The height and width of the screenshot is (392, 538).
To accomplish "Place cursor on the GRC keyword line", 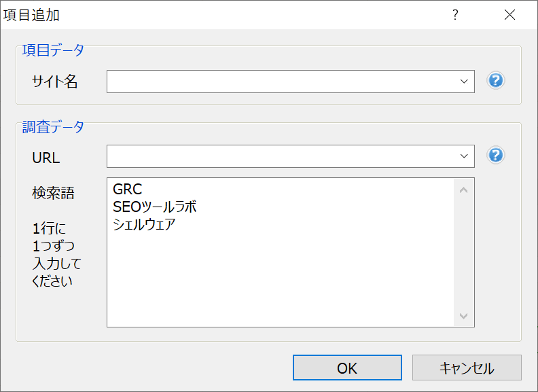I will click(128, 190).
